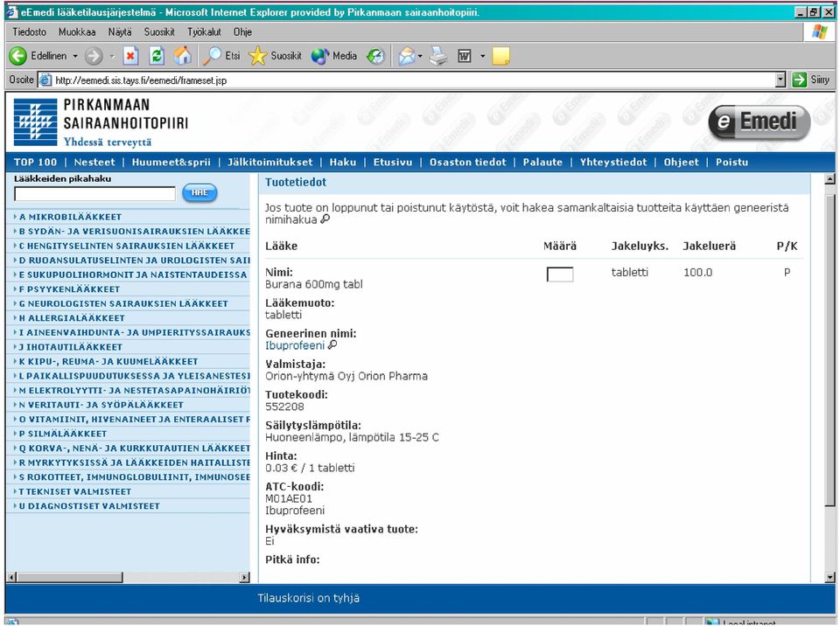Image resolution: width=840 pixels, height=626 pixels.
Task: Click the green refresh page icon
Action: (157, 56)
